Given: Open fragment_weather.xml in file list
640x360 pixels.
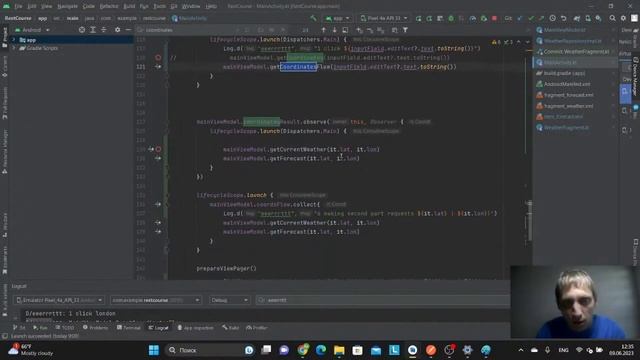Looking at the screenshot, I should coord(568,106).
